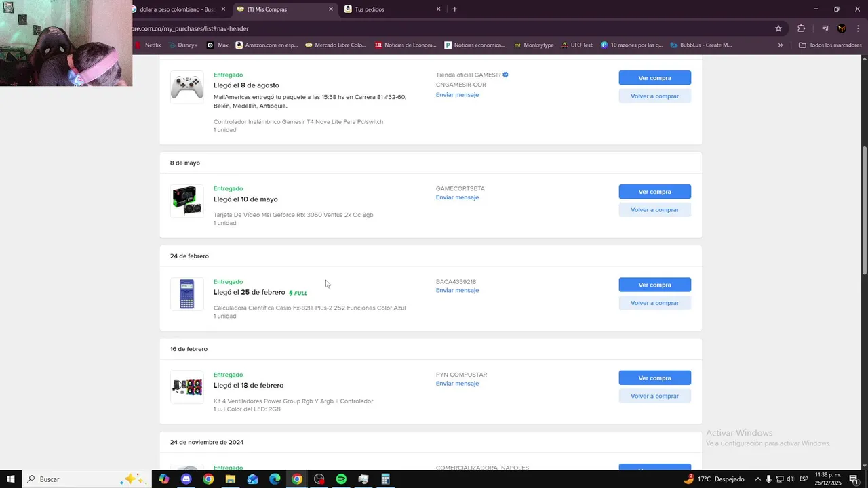Open the UFO Test bookmark
This screenshot has height=488, width=868.
pos(577,45)
